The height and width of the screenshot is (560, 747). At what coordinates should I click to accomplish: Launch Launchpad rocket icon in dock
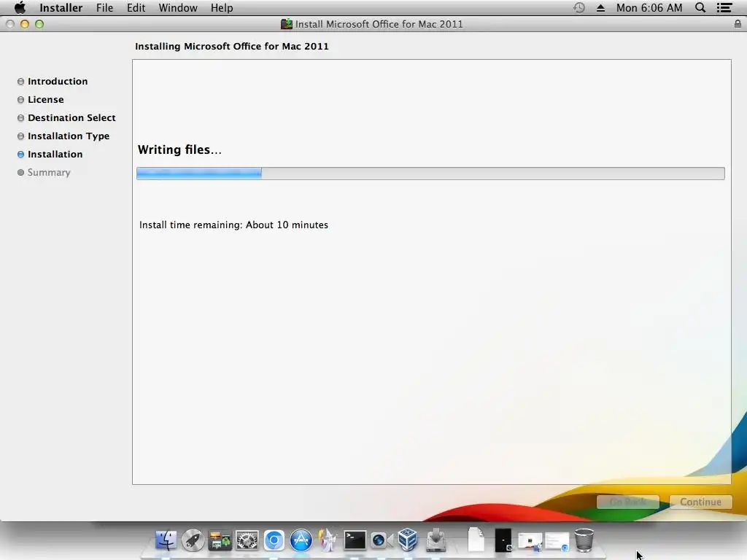pyautogui.click(x=193, y=540)
